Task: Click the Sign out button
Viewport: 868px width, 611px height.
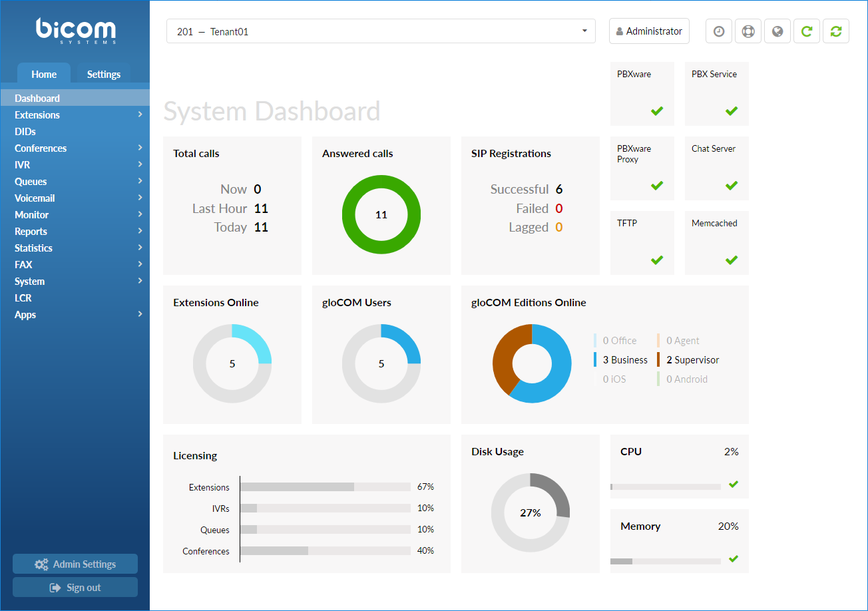Action: (x=75, y=588)
